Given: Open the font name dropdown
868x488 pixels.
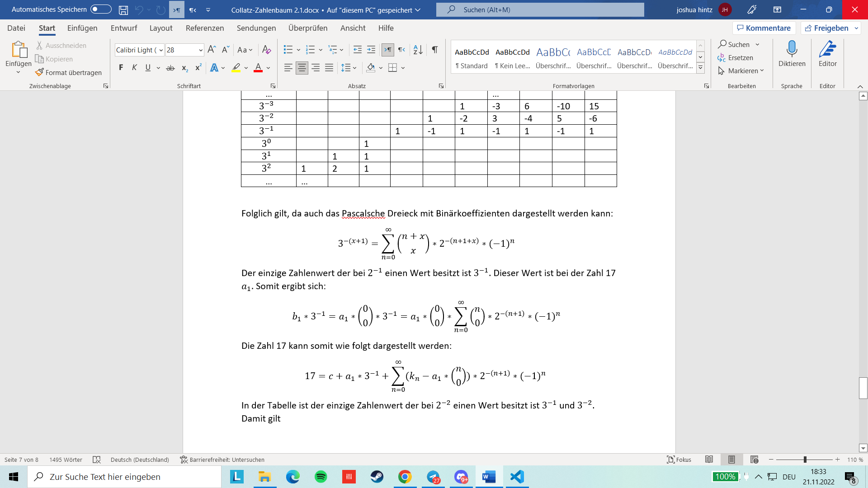Looking at the screenshot, I should pyautogui.click(x=161, y=50).
